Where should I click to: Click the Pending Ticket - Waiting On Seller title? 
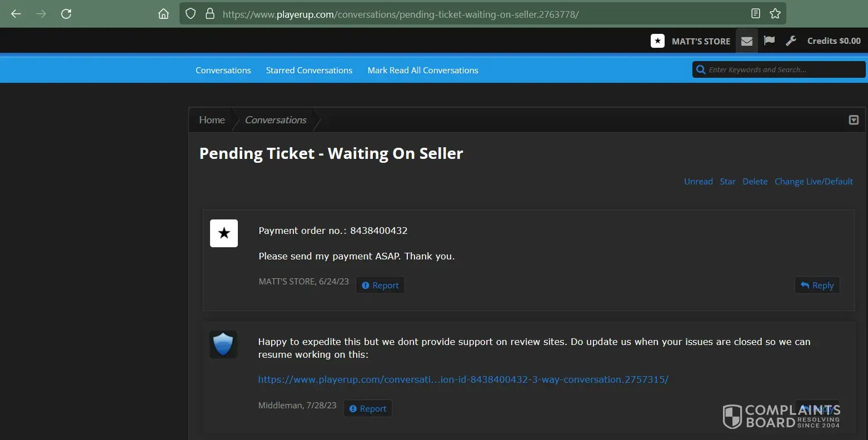point(331,154)
